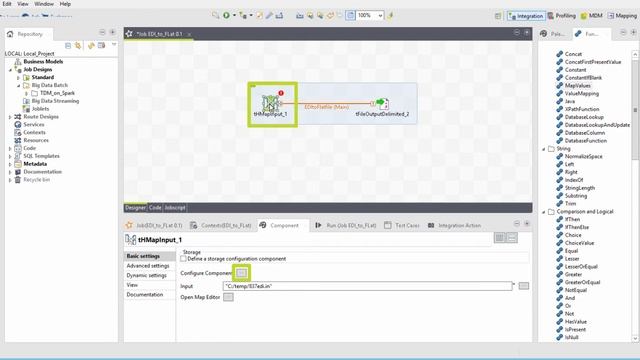640x360 pixels.
Task: Expand the Standard jobs folder
Action: click(18, 78)
